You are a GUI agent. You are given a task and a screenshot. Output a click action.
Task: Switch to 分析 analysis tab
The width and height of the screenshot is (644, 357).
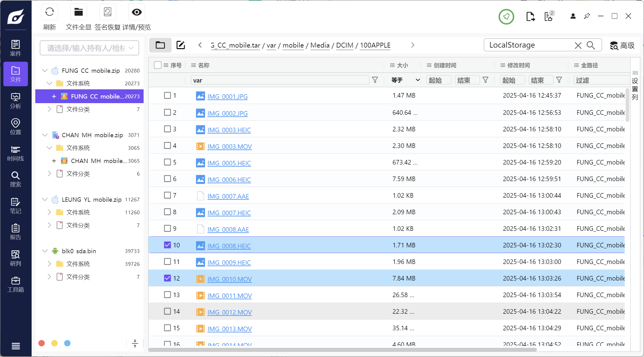15,101
